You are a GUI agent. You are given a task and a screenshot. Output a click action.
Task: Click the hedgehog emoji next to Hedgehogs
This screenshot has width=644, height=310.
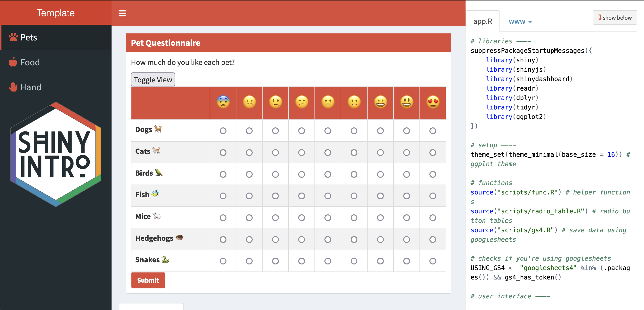[179, 238]
